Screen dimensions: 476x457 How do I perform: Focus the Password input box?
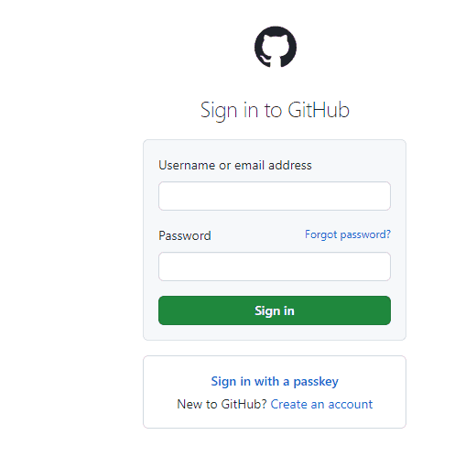275,267
